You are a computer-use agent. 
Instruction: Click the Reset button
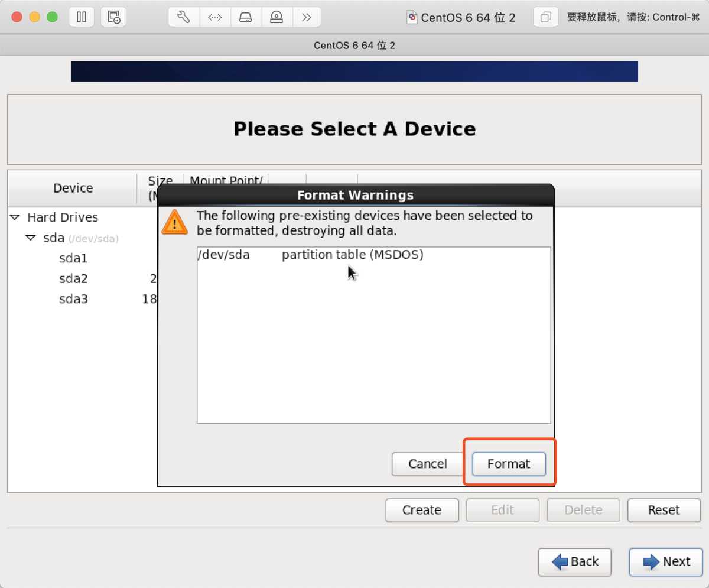point(664,510)
